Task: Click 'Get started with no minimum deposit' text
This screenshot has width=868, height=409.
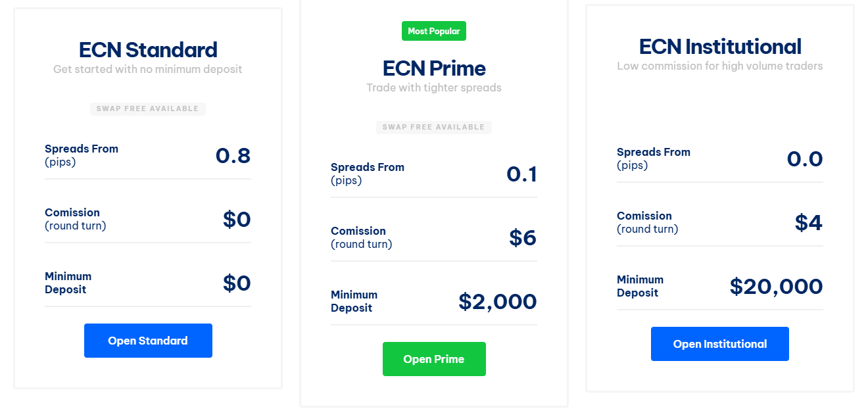Action: click(148, 69)
